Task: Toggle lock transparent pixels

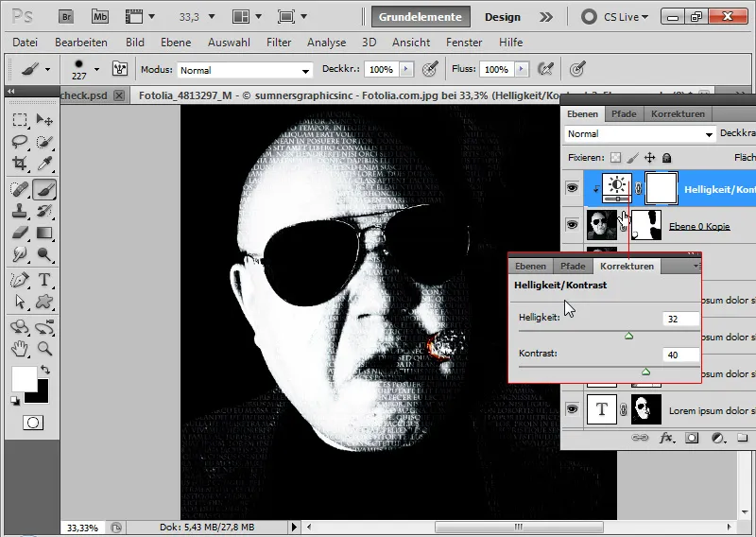Action: coord(616,158)
